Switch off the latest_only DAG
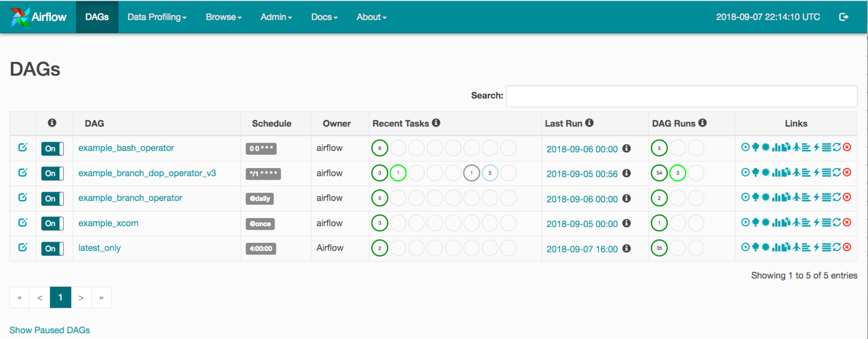This screenshot has width=868, height=339. pos(52,249)
